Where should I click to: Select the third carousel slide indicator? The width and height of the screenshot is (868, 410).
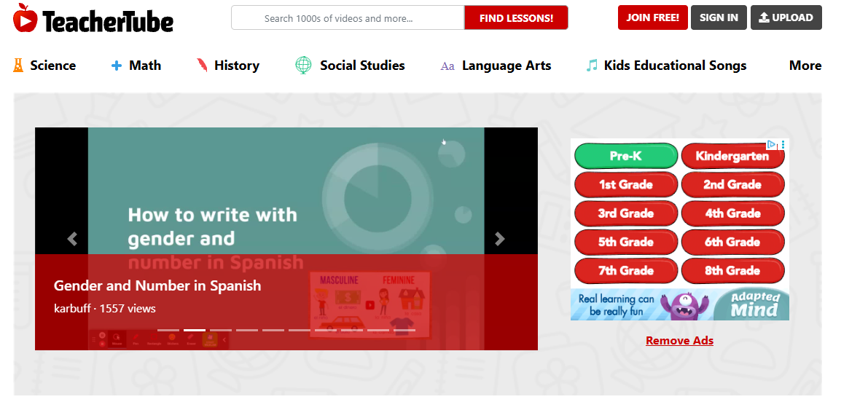pyautogui.click(x=221, y=331)
